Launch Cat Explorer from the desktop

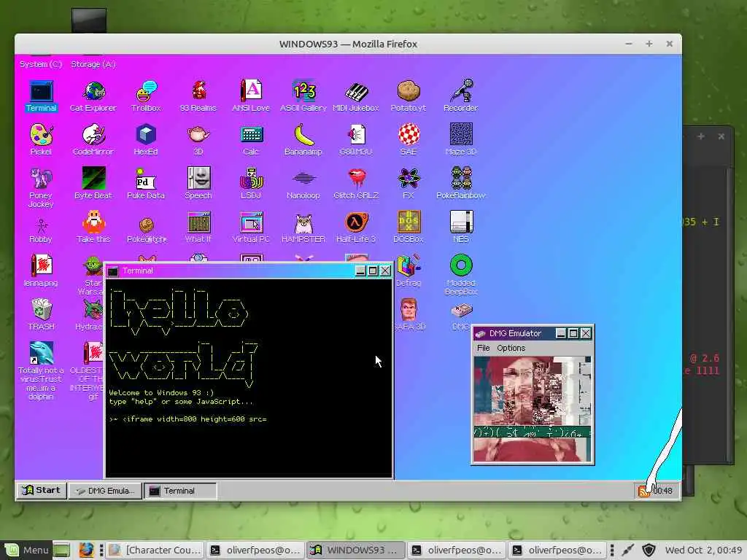pyautogui.click(x=93, y=96)
